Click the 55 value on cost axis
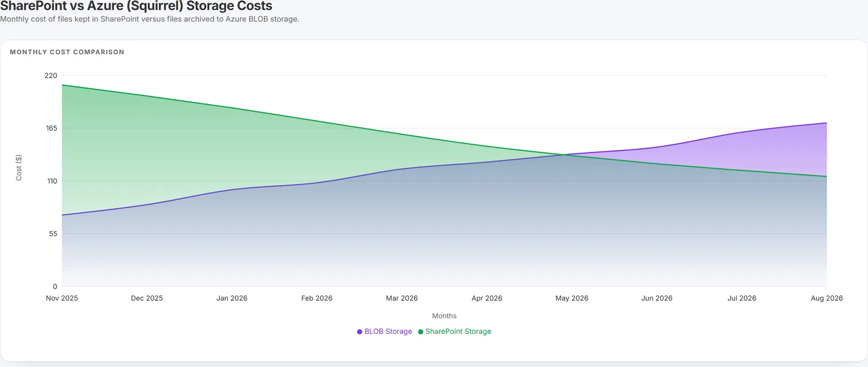Screen dimensions: 868x367 click(53, 234)
